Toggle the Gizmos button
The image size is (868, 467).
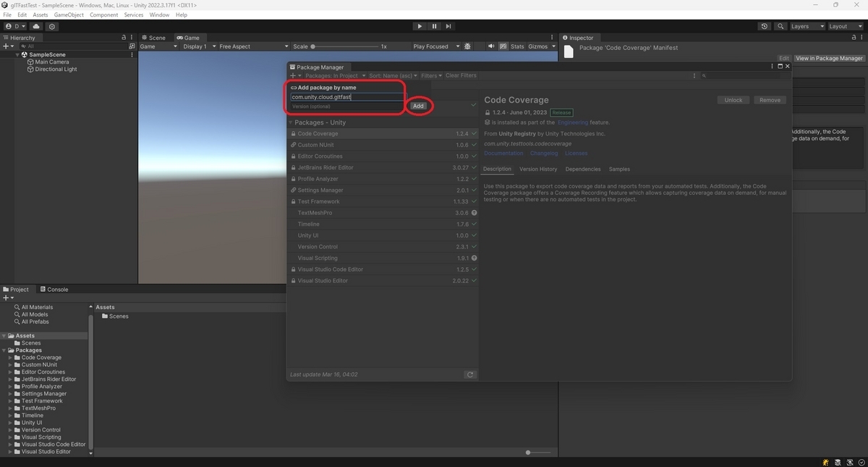pyautogui.click(x=537, y=46)
